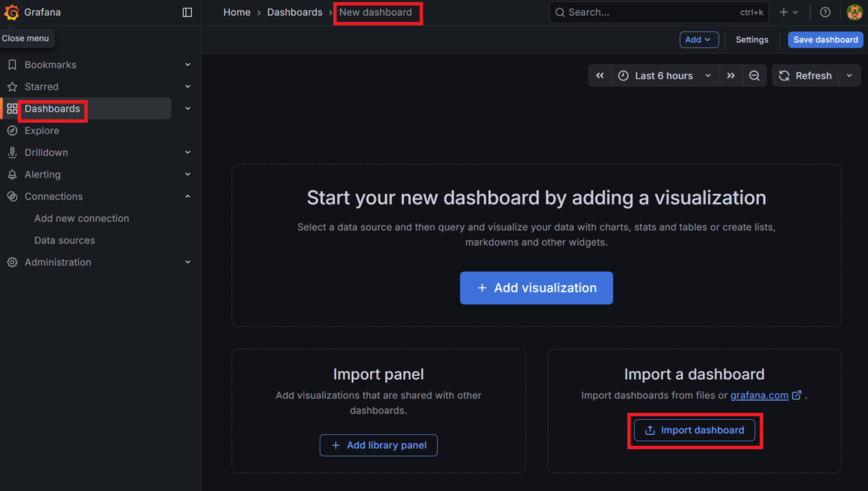Expand the Drilldown section chevron
The width and height of the screenshot is (868, 491).
tap(188, 152)
